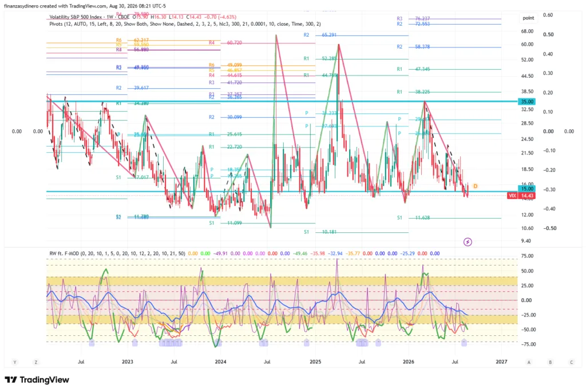The image size is (586, 392).
Task: Click the C scale button
Action: point(572,362)
